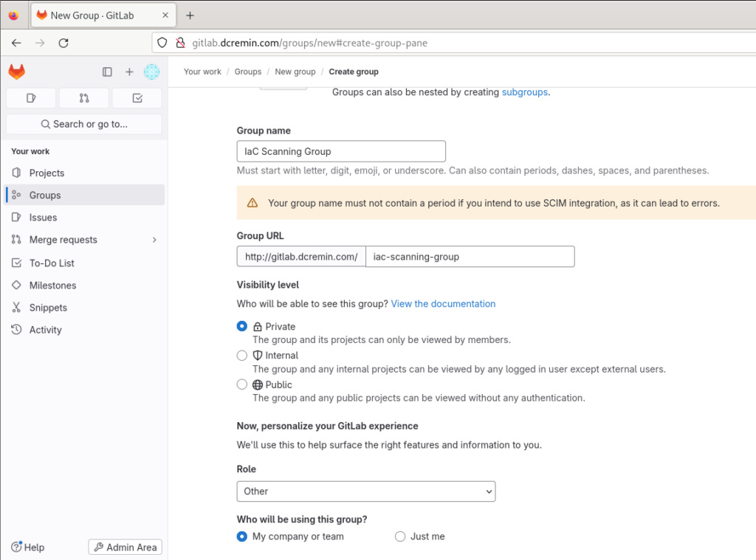Expand the Merge requests submenu chevron
Screen dimensions: 756x560
tap(154, 240)
